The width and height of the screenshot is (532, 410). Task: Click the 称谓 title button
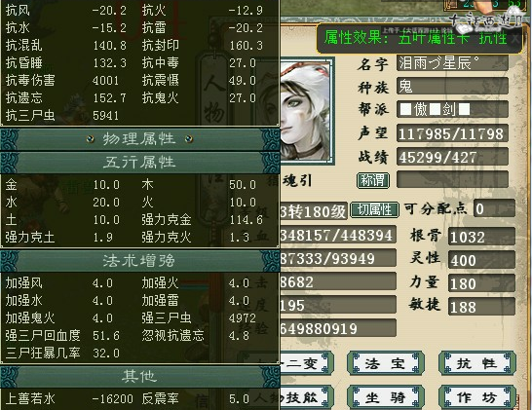(x=373, y=180)
